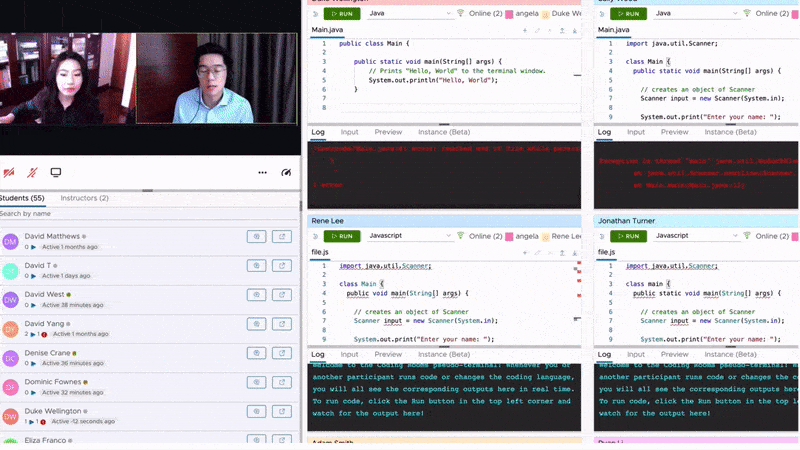Open David West's workspace externally
This screenshot has height=450, width=800.
(x=282, y=294)
